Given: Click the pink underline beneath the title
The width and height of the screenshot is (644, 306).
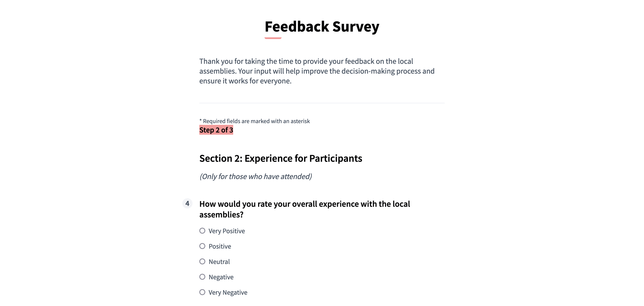Looking at the screenshot, I should [x=273, y=38].
